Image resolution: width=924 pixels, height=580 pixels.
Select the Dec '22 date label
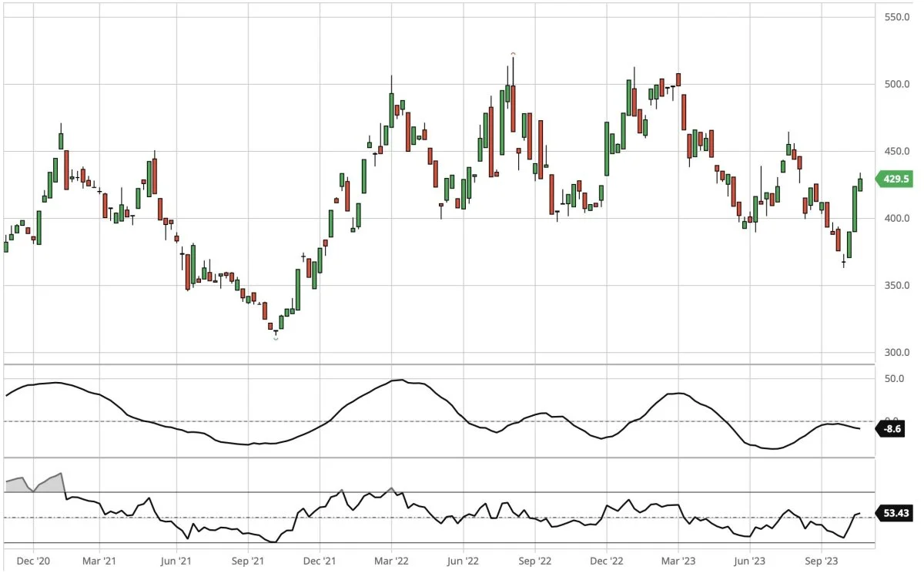point(606,562)
